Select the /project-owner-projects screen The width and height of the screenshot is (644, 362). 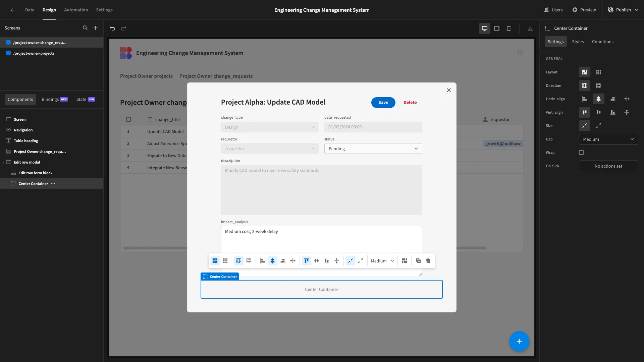[52, 53]
